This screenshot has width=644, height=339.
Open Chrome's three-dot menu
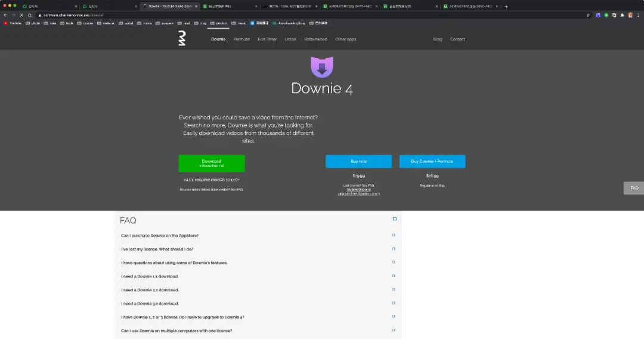(638, 15)
